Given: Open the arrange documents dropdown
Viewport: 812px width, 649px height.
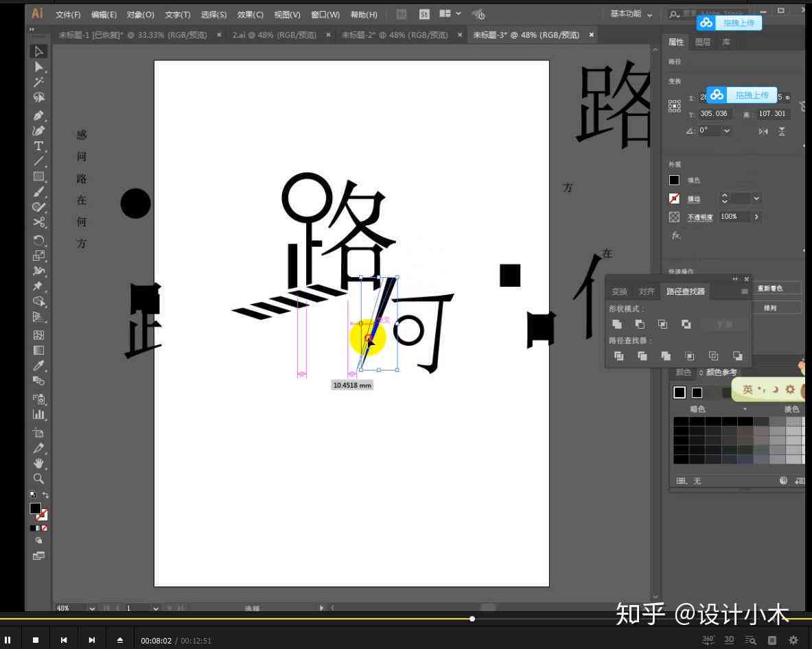Looking at the screenshot, I should (450, 14).
